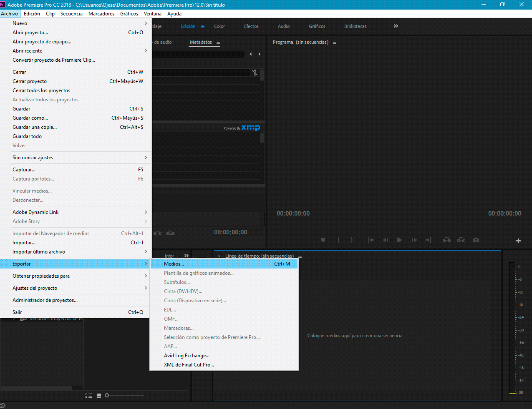Click Mark Out brace icon in Program monitor

[352, 240]
